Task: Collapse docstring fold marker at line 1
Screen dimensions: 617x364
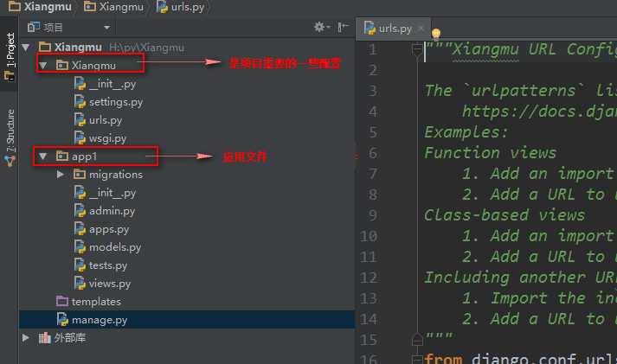Action: pyautogui.click(x=417, y=50)
